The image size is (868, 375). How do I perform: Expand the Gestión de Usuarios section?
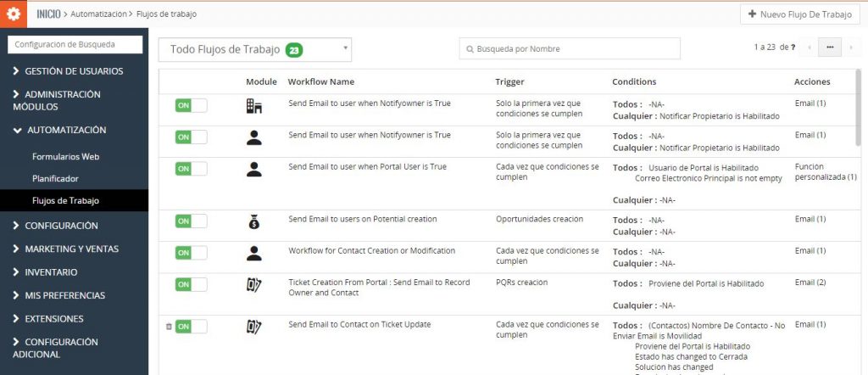pos(74,71)
